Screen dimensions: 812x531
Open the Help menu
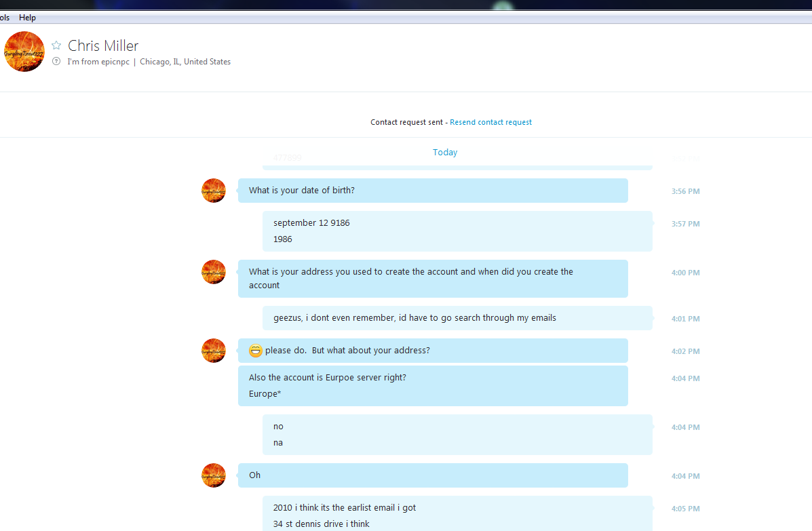pyautogui.click(x=27, y=18)
